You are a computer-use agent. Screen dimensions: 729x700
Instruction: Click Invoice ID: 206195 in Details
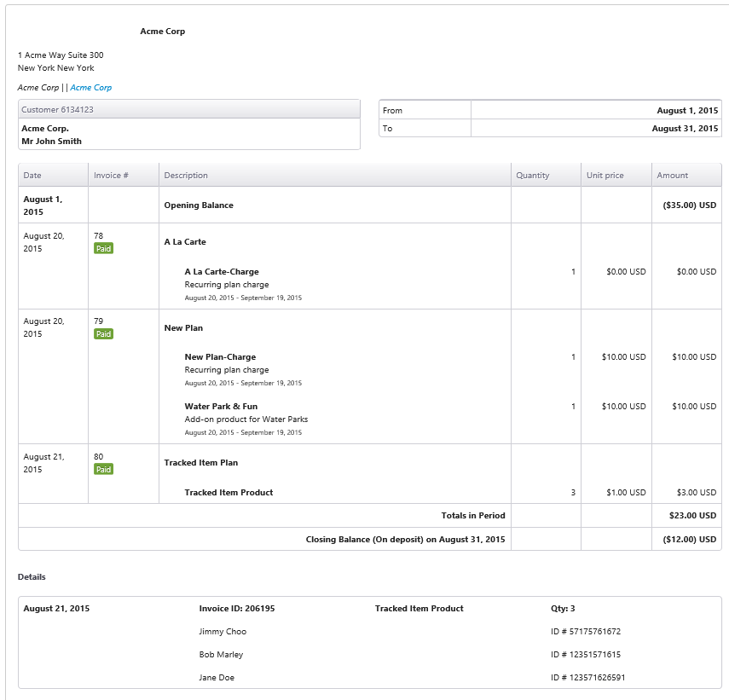coord(237,609)
